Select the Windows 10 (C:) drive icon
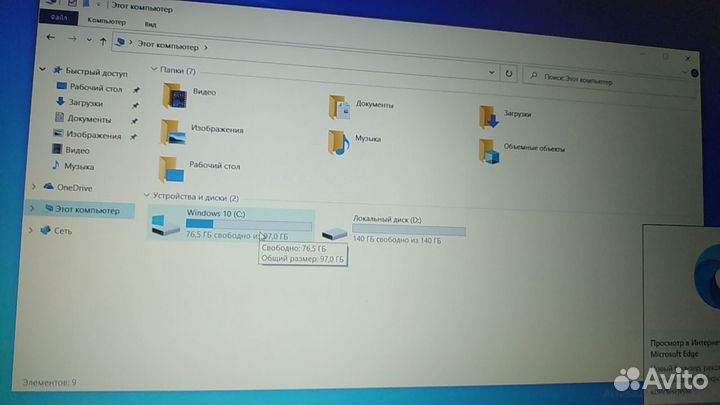Viewport: 720px width, 405px height. (x=165, y=225)
